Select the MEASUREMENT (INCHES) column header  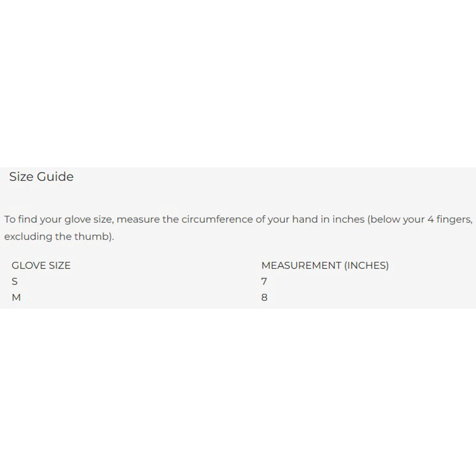pos(325,265)
